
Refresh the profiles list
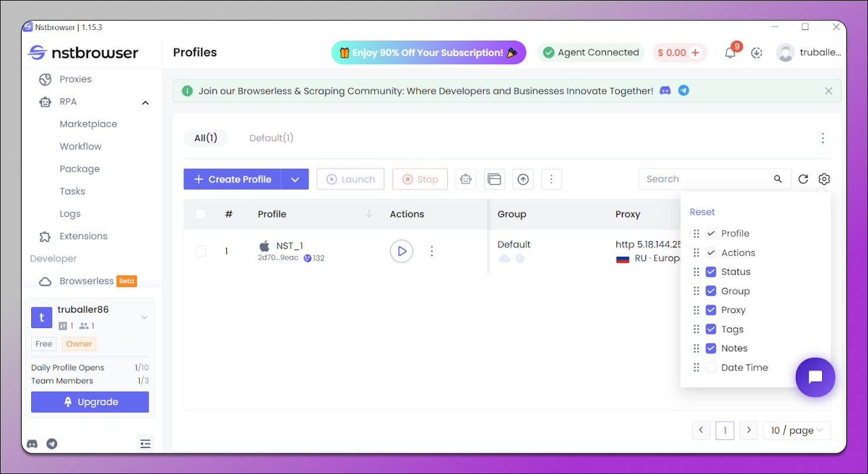point(803,179)
